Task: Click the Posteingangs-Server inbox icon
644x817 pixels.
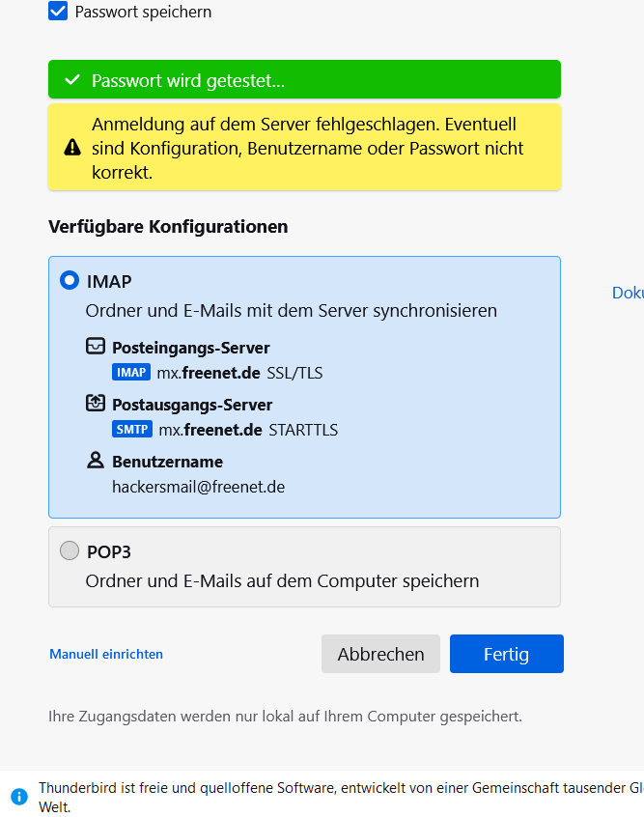Action: click(95, 347)
